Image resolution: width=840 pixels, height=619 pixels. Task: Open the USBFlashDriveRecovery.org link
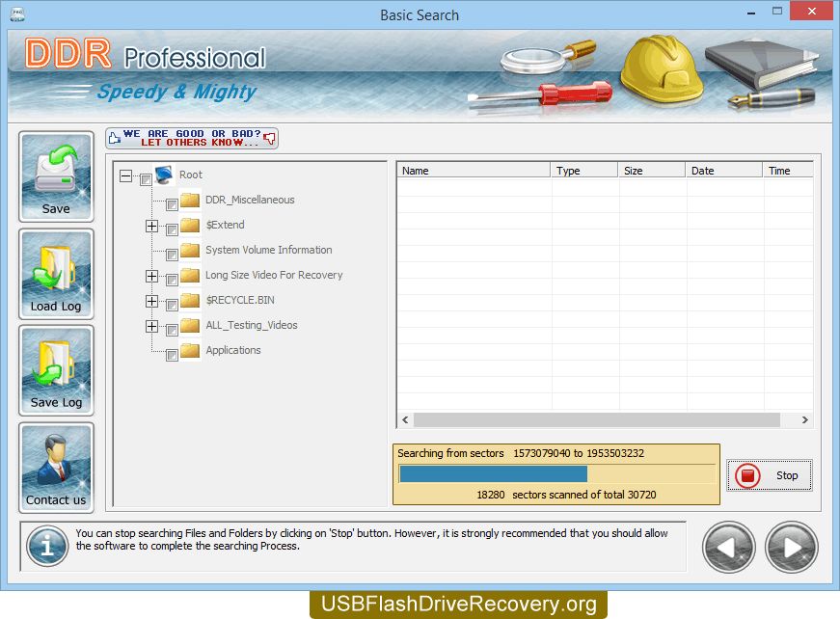(458, 604)
